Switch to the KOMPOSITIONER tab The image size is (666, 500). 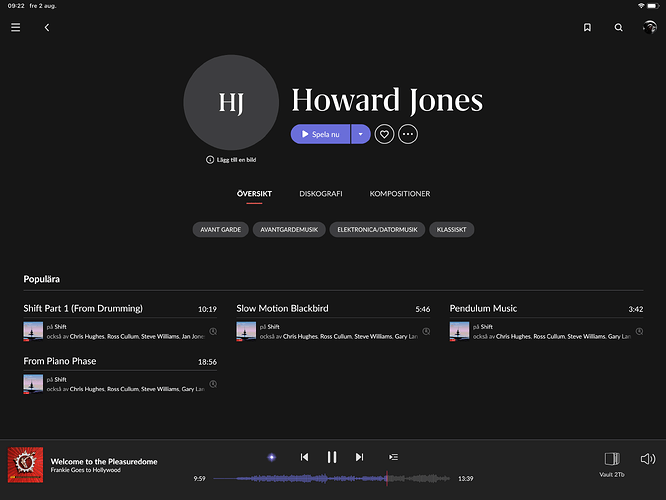(400, 194)
